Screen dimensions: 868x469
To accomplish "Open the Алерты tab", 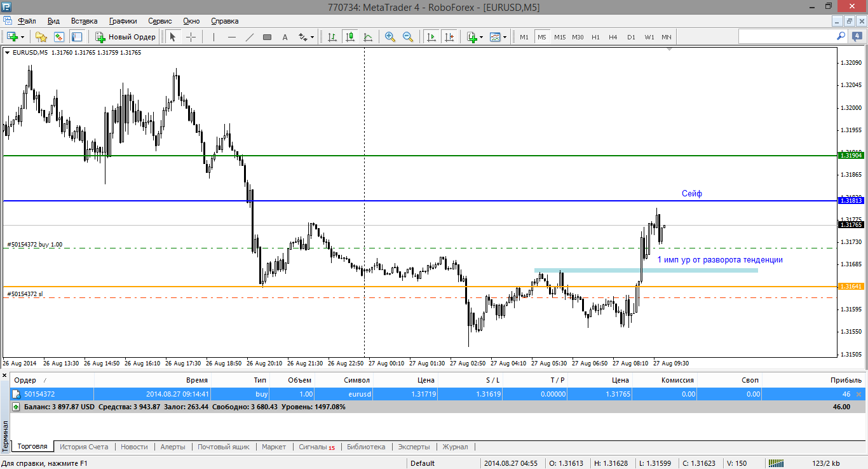I will [173, 447].
